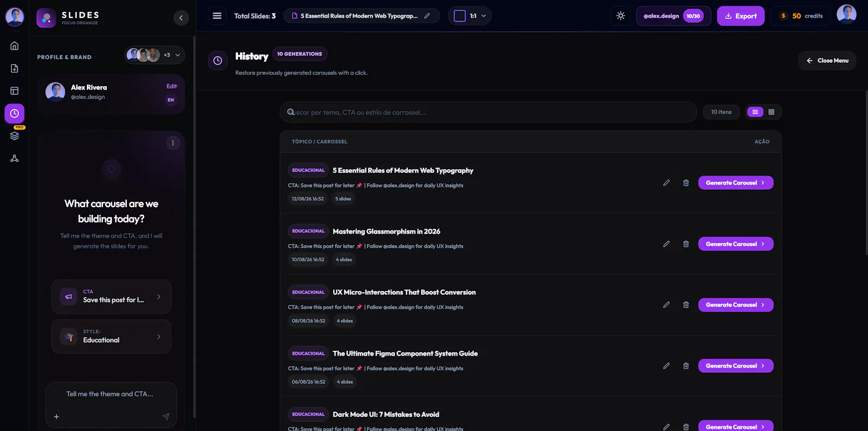The width and height of the screenshot is (868, 431).
Task: Delete 5 Essential Rules of Modern Web Typography entry
Action: pos(686,183)
